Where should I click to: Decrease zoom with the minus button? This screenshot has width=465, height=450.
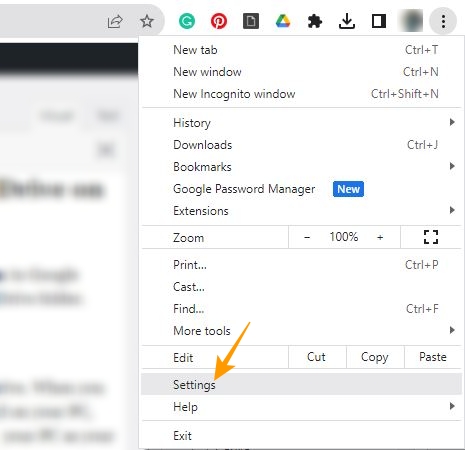(307, 237)
